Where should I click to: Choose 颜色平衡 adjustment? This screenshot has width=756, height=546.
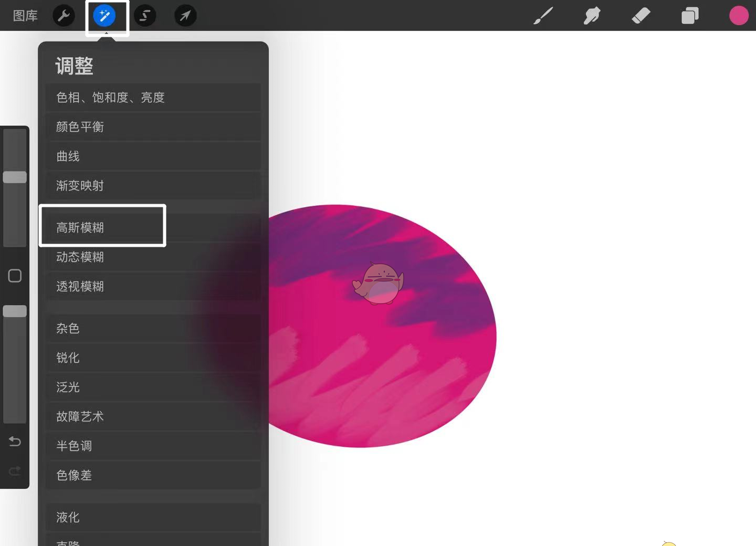tap(153, 127)
